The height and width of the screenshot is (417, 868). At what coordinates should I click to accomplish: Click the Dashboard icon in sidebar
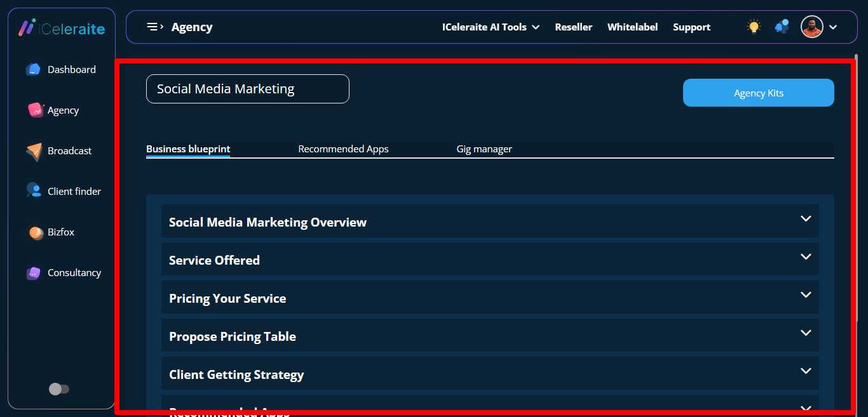coord(34,70)
